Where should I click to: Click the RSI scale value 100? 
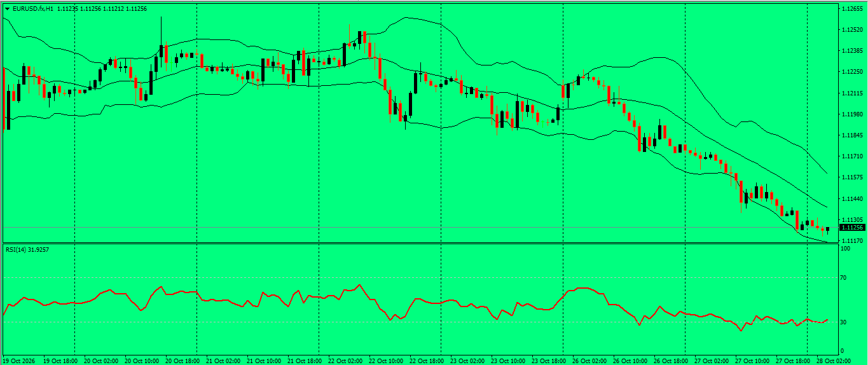tap(846, 249)
